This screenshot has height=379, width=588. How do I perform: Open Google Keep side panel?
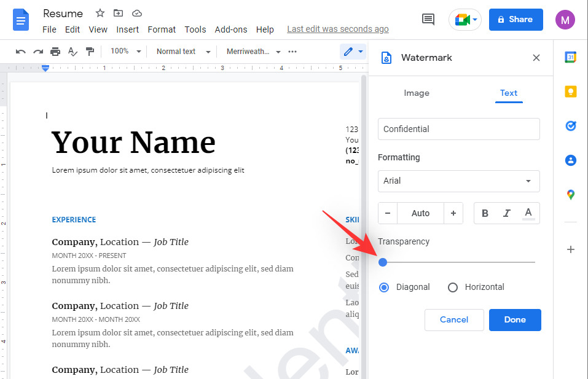point(570,92)
